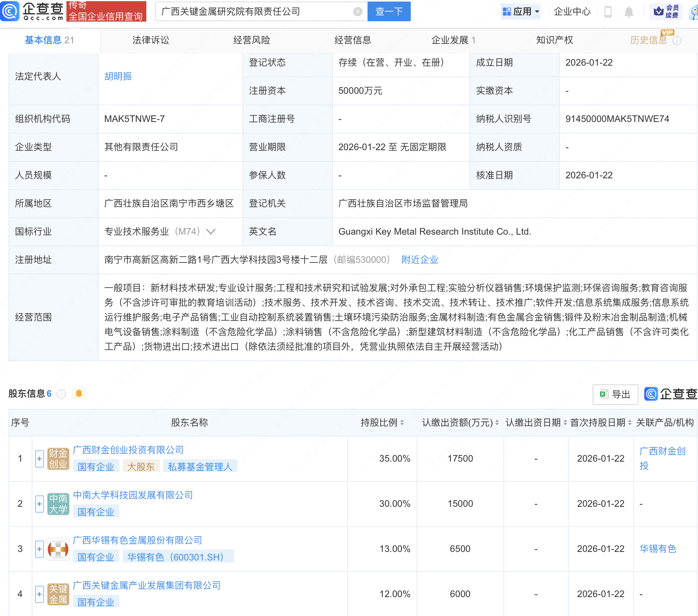The width and height of the screenshot is (698, 616).
Task: Open the 附近企业 link
Action: 420,260
